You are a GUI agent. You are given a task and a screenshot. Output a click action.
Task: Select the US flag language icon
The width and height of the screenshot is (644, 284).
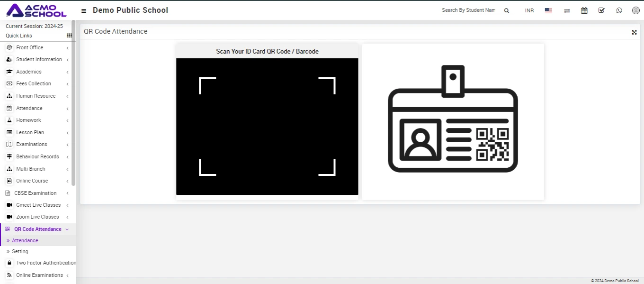point(548,10)
